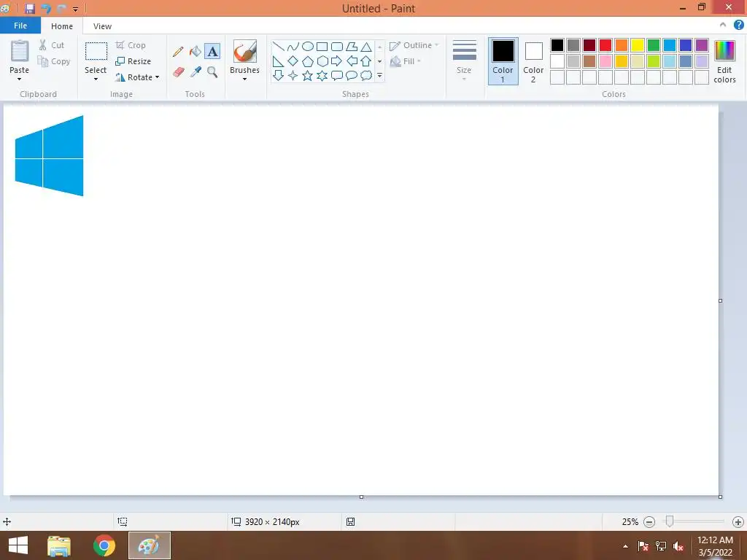The height and width of the screenshot is (560, 747).
Task: Select the Eraser tool
Action: tap(179, 72)
